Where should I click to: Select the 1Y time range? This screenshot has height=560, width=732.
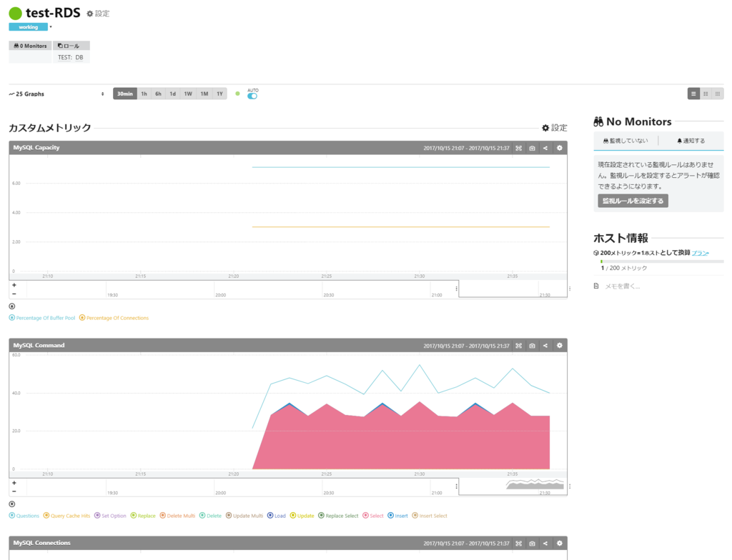coord(220,94)
